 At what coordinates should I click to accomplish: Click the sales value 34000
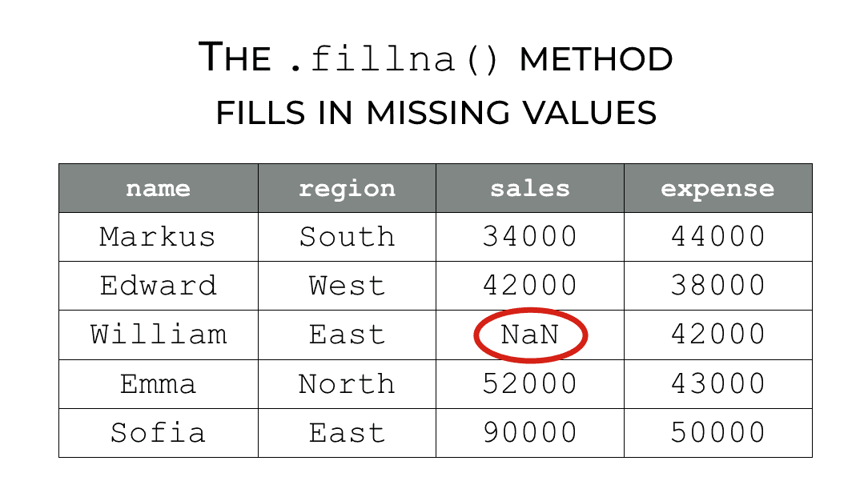point(530,237)
